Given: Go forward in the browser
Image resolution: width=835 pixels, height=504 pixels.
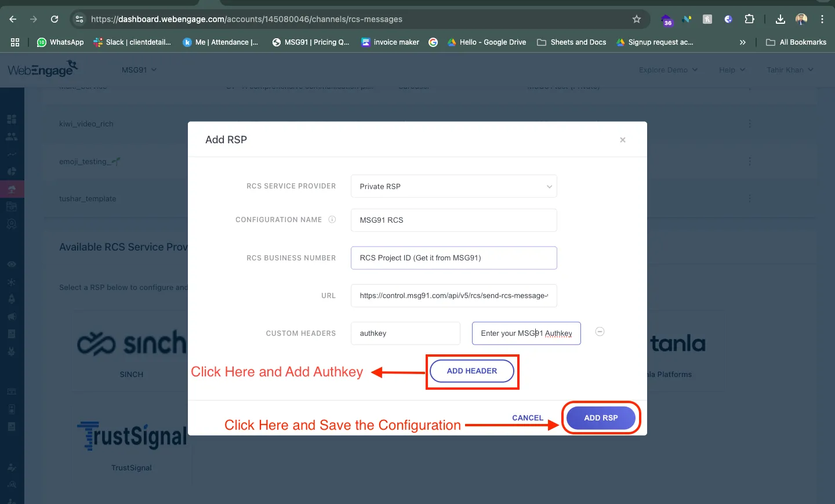Looking at the screenshot, I should click(x=34, y=19).
